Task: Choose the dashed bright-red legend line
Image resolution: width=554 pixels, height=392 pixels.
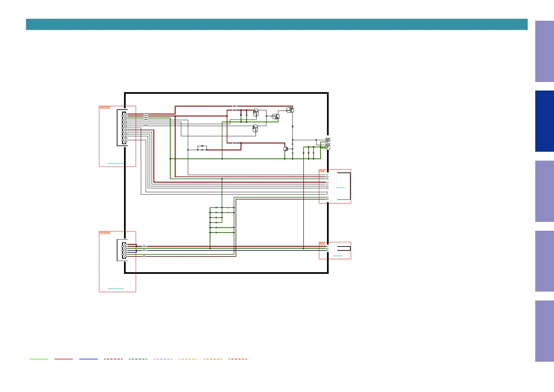Action: (x=238, y=359)
